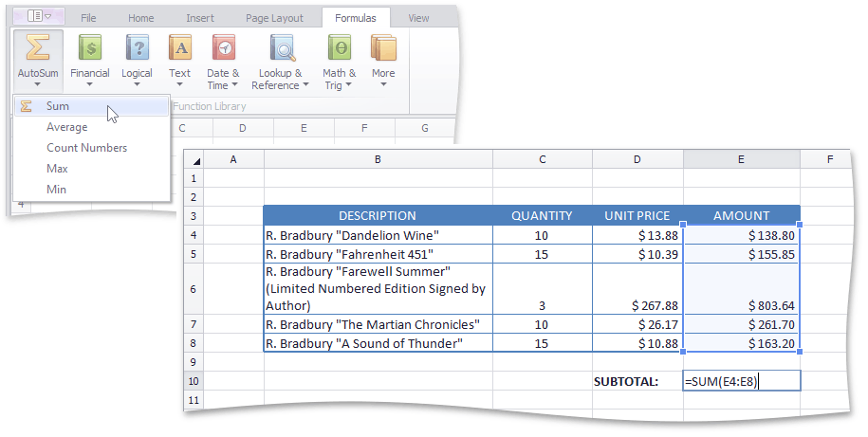Choose Min from the AutoSum menu
The image size is (868, 437).
(x=91, y=190)
